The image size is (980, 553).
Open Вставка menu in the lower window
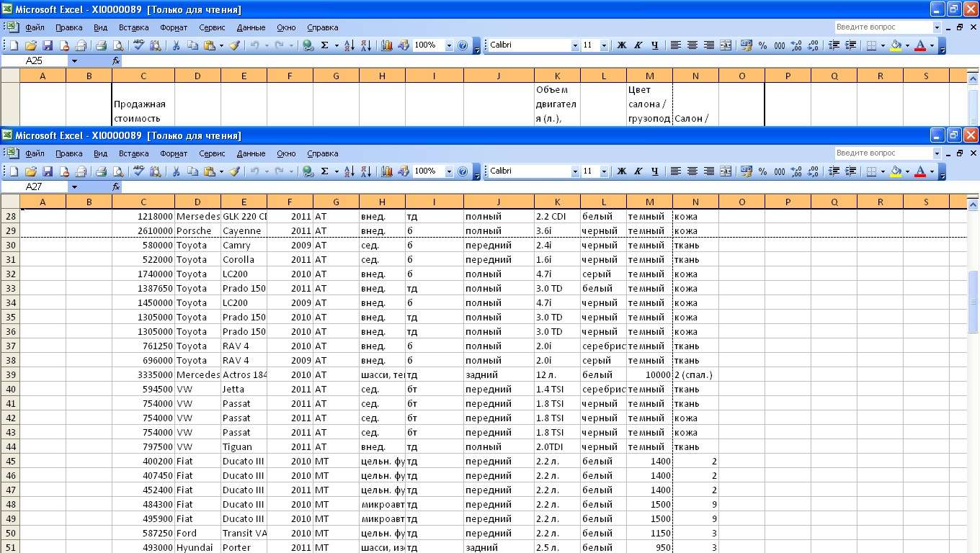tap(133, 153)
